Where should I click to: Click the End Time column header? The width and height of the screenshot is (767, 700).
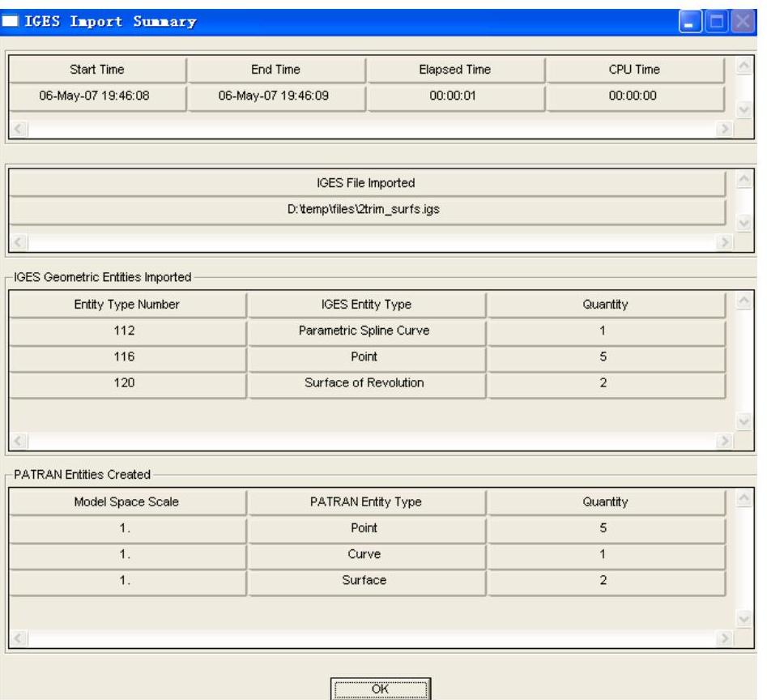[276, 70]
